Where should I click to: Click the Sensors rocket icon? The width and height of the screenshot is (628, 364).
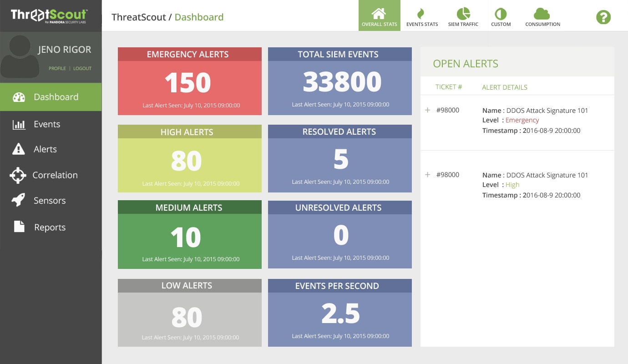pyautogui.click(x=19, y=201)
